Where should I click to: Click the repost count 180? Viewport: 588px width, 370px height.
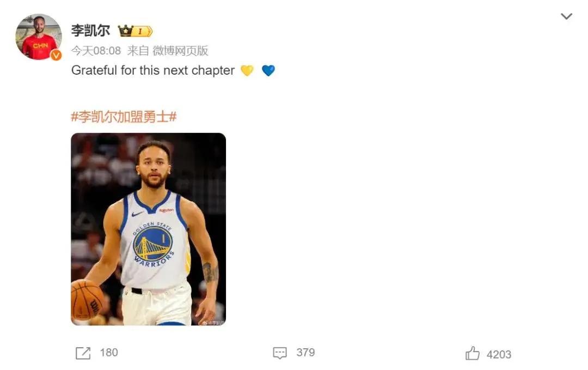(109, 353)
